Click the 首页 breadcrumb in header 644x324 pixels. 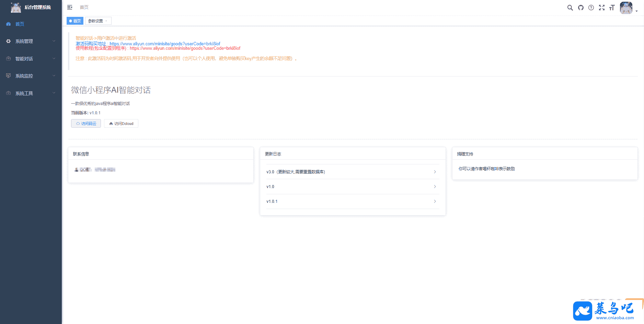pyautogui.click(x=84, y=7)
